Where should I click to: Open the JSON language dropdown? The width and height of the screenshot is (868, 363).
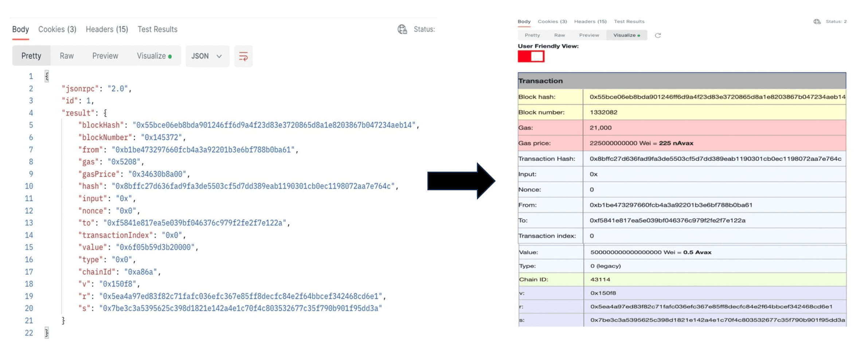pyautogui.click(x=207, y=56)
